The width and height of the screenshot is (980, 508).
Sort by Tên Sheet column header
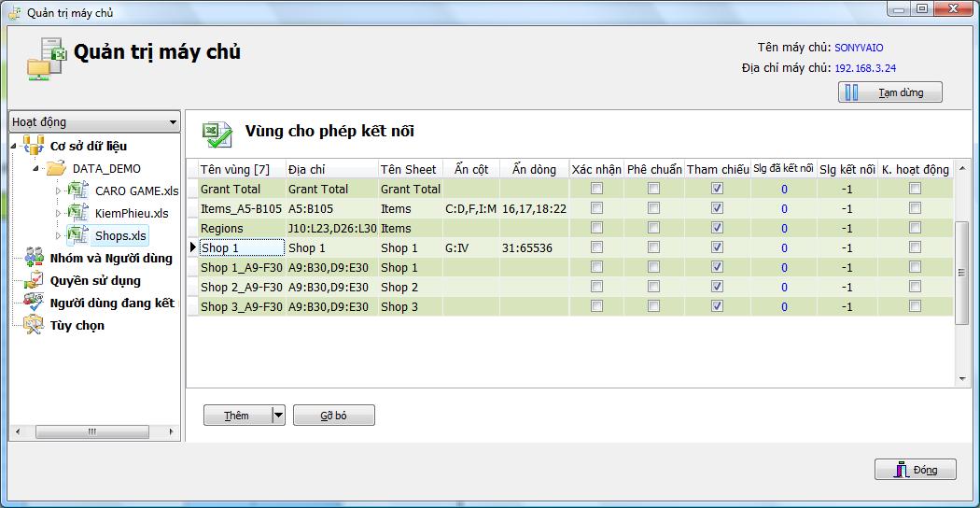click(x=409, y=169)
